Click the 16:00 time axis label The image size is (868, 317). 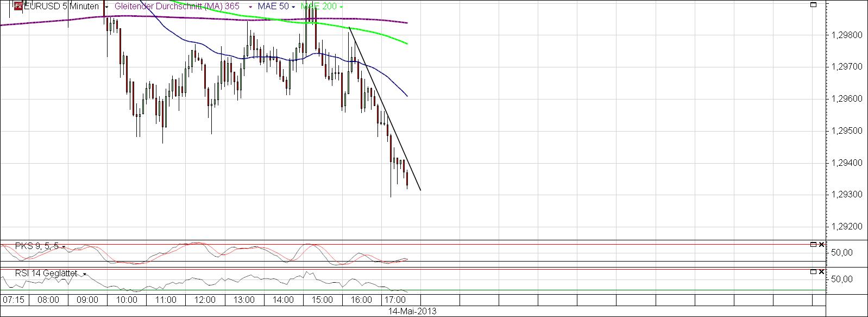point(361,300)
